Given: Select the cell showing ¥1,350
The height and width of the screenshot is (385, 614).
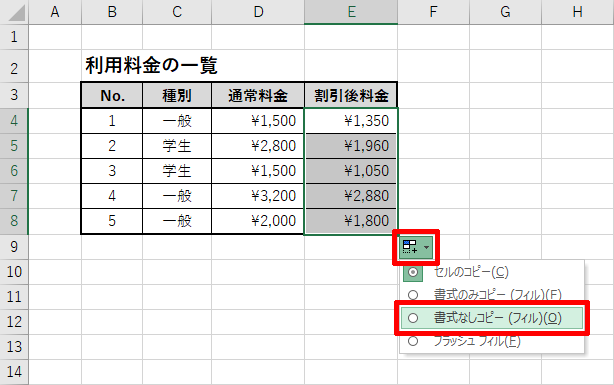Looking at the screenshot, I should (351, 121).
